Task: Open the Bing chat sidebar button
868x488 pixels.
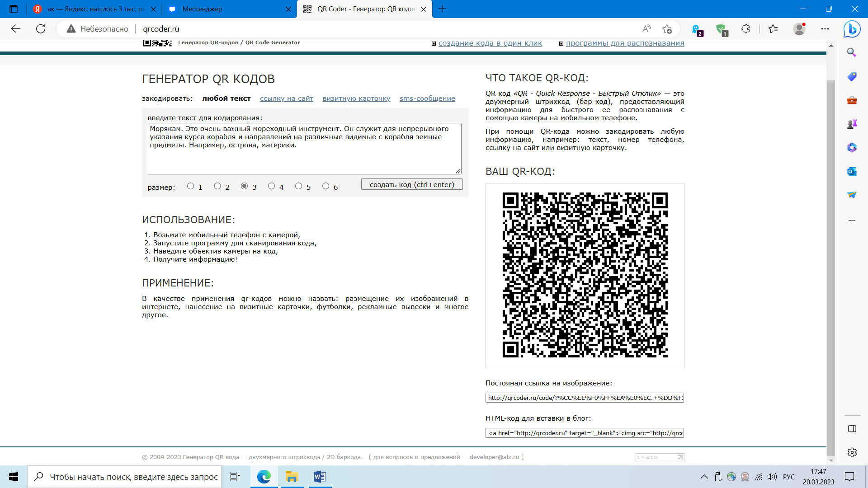Action: (852, 29)
